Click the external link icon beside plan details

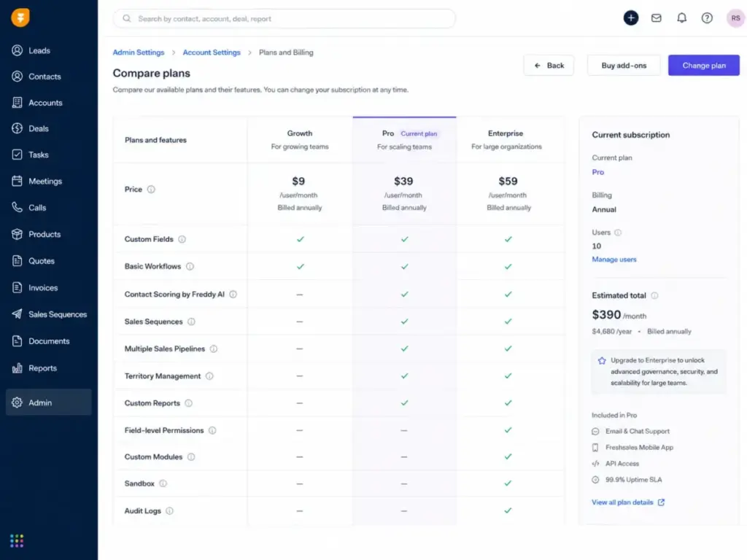(x=661, y=502)
